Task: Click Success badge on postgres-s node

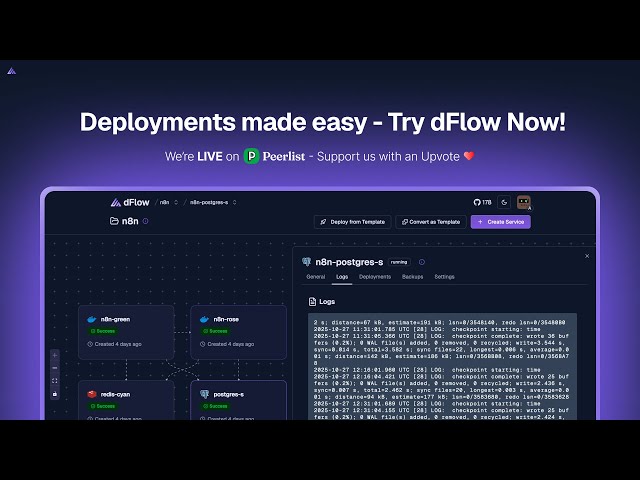Action: click(x=216, y=406)
